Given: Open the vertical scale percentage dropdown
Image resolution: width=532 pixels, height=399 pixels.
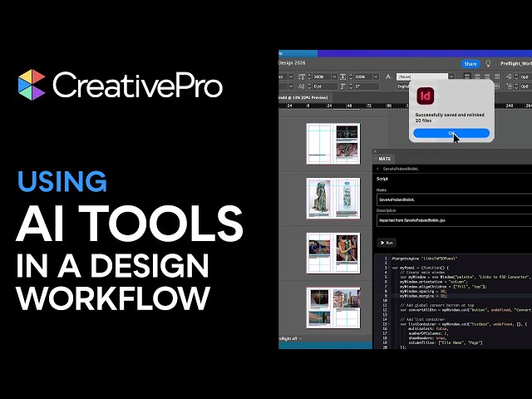Looking at the screenshot, I should 334,76.
